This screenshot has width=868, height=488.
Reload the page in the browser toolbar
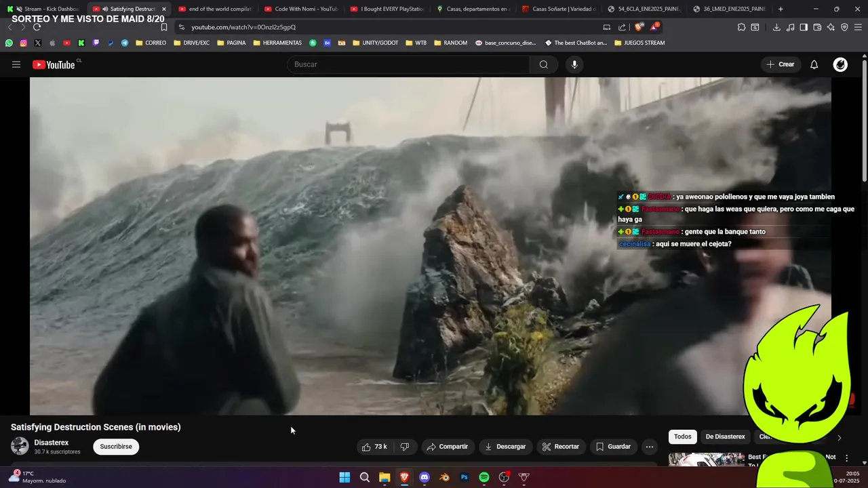[x=37, y=27]
